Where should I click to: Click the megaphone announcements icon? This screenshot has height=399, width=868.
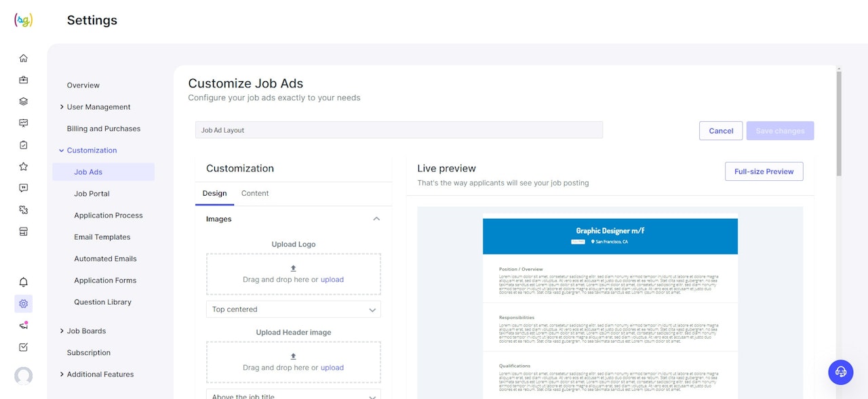coord(24,325)
